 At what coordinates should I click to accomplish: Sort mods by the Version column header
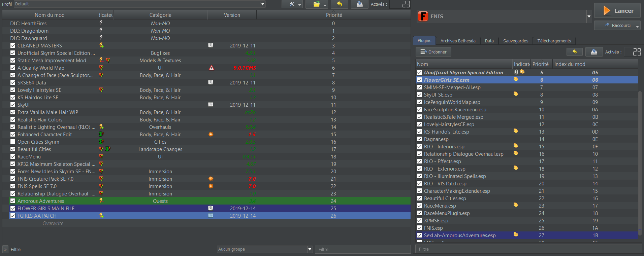(x=232, y=15)
